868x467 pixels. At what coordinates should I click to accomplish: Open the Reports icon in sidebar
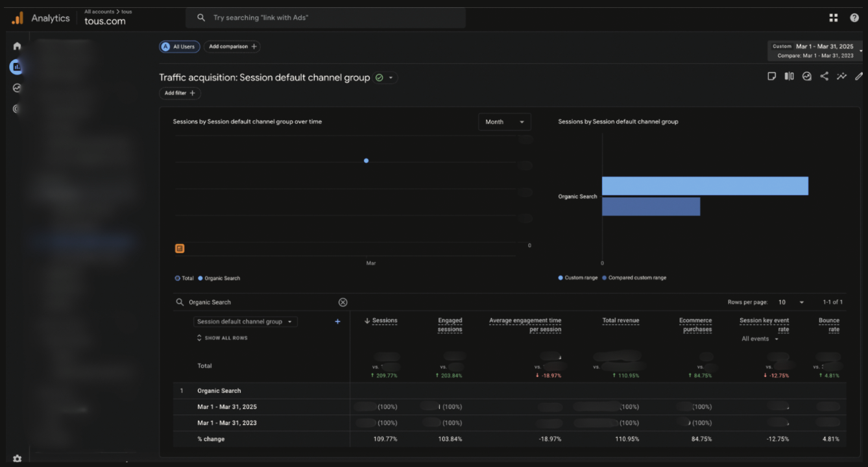click(x=17, y=66)
